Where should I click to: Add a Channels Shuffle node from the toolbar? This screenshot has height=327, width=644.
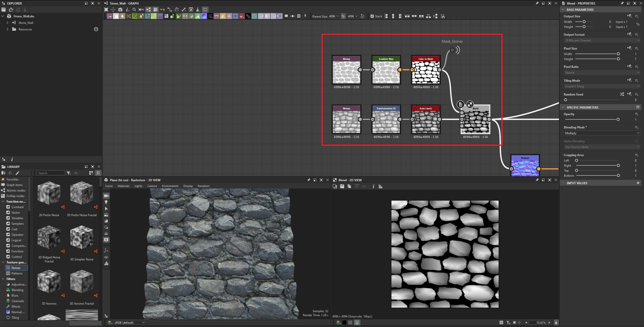point(129,16)
